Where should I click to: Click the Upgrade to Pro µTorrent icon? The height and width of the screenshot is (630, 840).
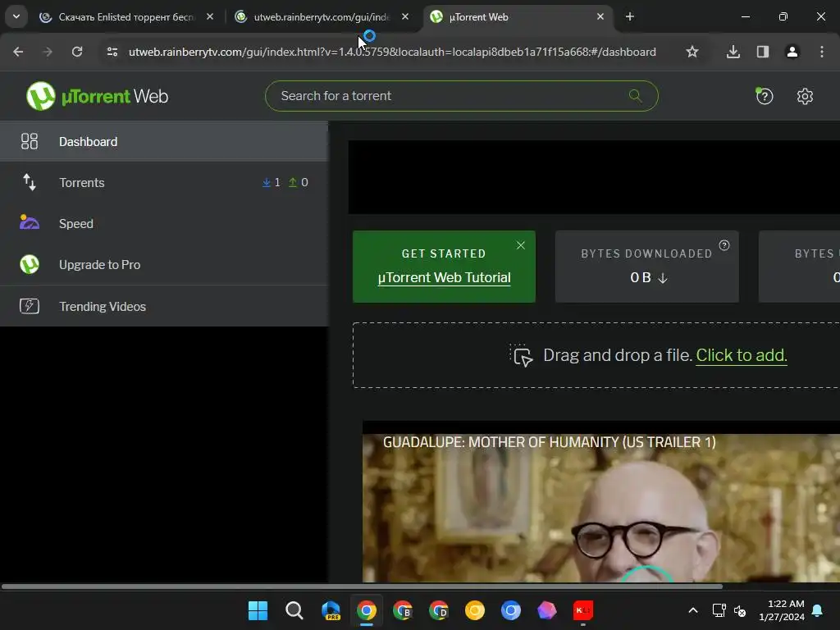[x=30, y=264]
